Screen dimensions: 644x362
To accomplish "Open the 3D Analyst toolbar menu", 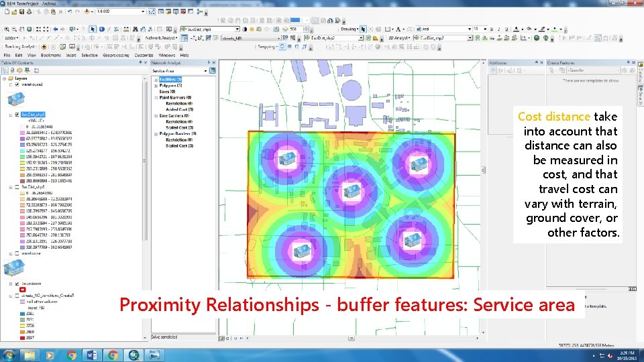I will coord(399,38).
